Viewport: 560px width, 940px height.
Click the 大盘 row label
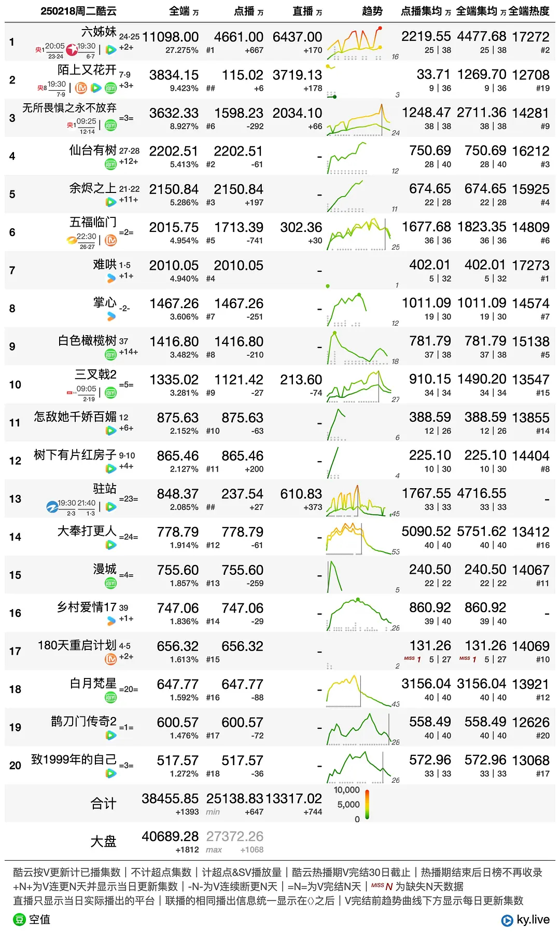click(103, 841)
